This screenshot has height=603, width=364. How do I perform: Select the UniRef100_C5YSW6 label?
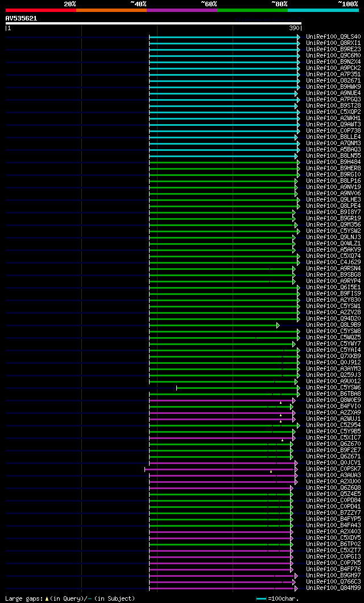point(334,388)
